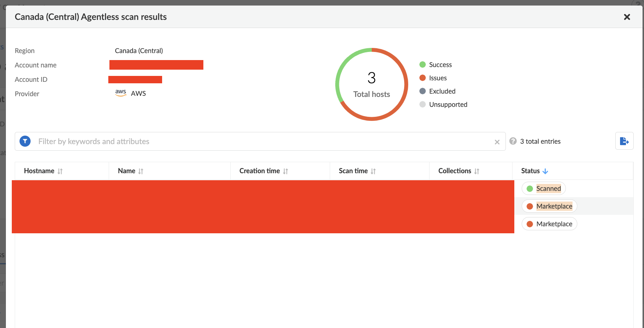644x328 pixels.
Task: Open the total entries help icon
Action: coord(513,141)
